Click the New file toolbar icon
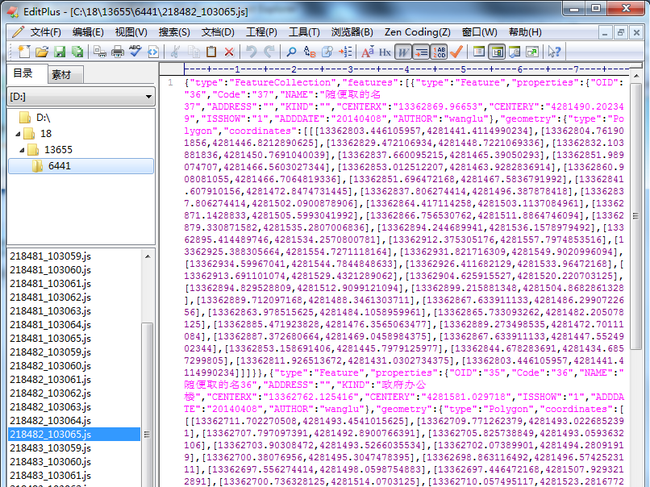The width and height of the screenshot is (650, 487). click(x=24, y=52)
